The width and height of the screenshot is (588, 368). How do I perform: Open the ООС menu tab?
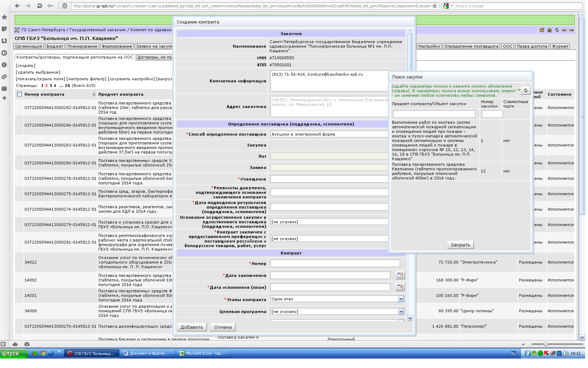tap(507, 46)
